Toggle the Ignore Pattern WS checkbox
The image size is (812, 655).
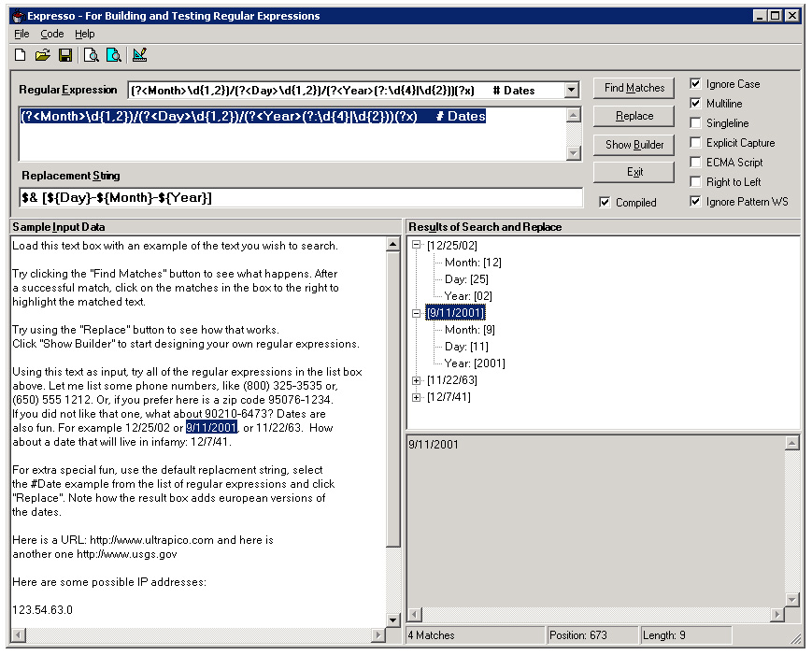click(x=695, y=202)
